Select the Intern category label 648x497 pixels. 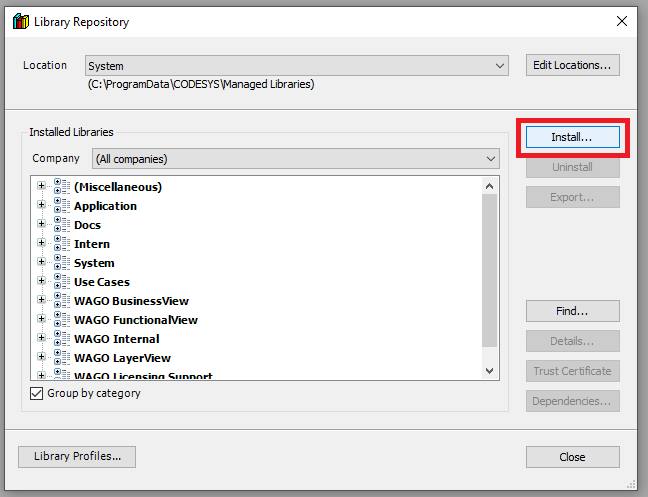(92, 244)
